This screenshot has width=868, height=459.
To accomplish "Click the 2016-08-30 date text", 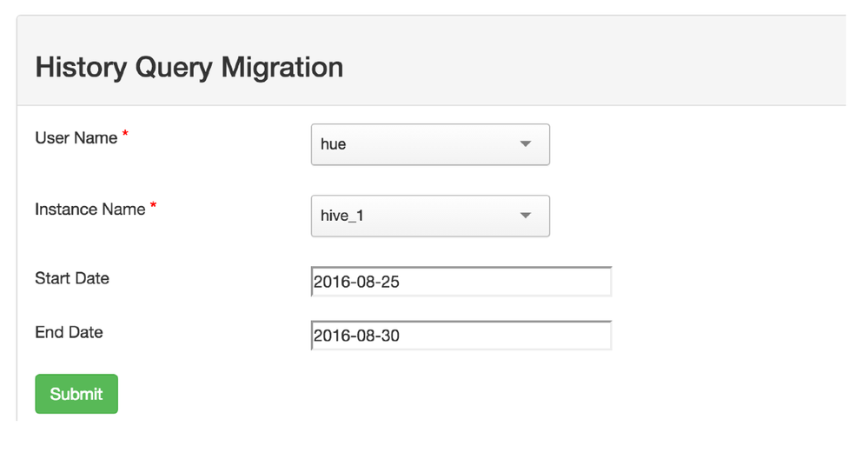I will [x=356, y=336].
